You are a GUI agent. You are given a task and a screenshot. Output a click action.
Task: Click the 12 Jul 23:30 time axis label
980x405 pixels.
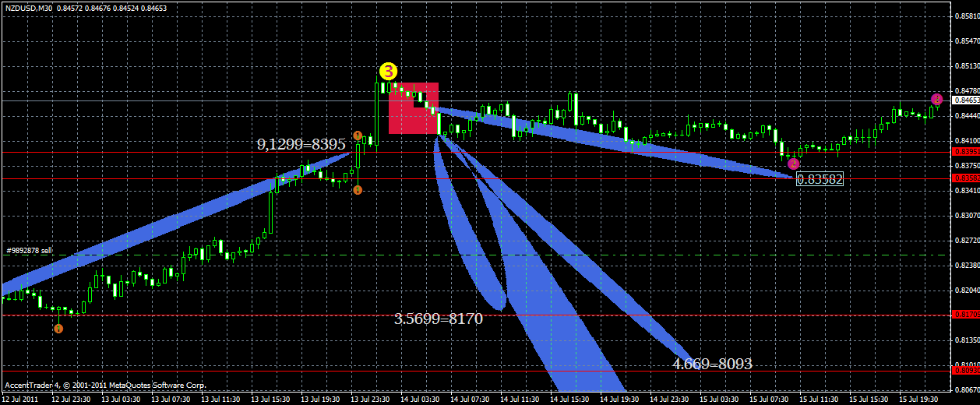pos(72,399)
